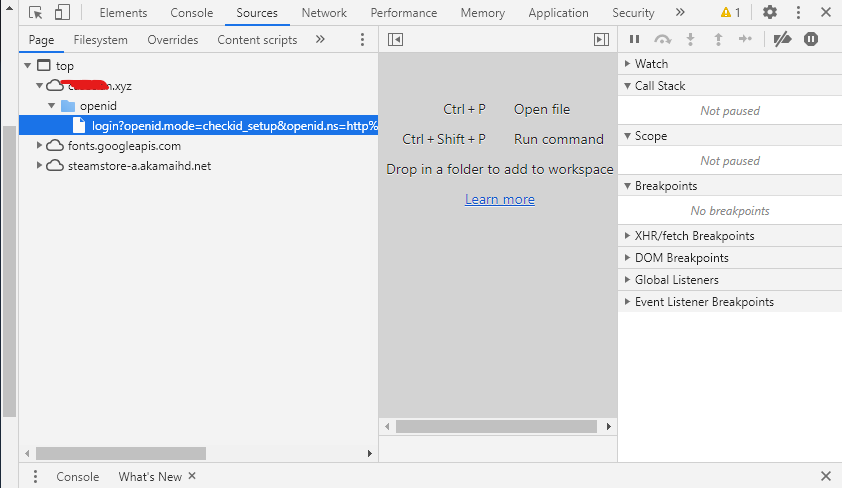Toggle pause on exceptions

[x=811, y=40]
